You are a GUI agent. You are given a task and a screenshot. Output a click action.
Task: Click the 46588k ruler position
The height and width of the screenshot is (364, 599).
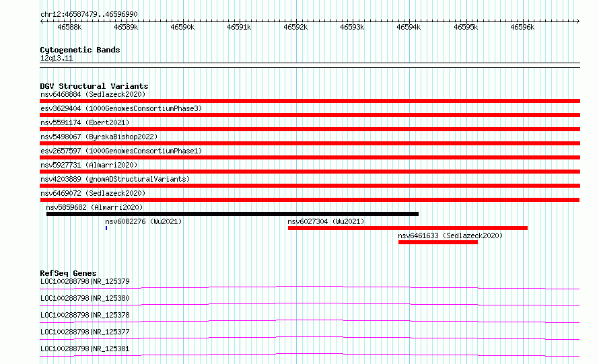click(x=69, y=27)
